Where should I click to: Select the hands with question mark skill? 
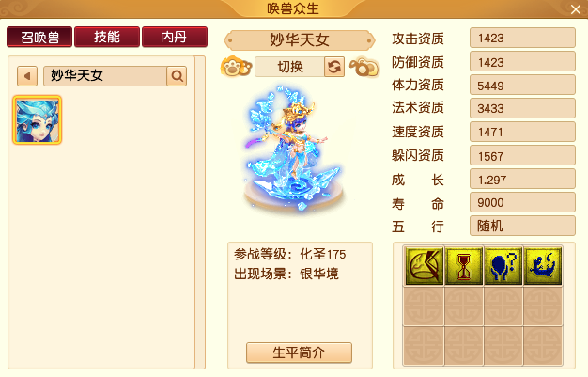[503, 265]
